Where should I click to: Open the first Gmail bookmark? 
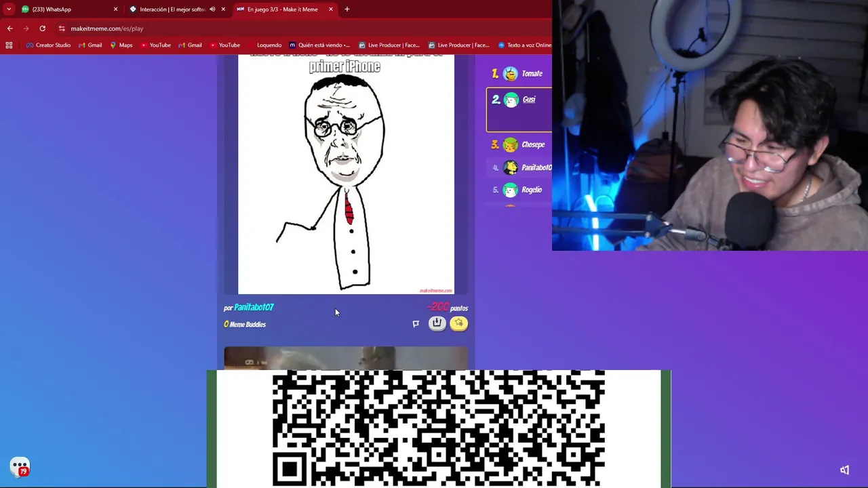tap(90, 45)
